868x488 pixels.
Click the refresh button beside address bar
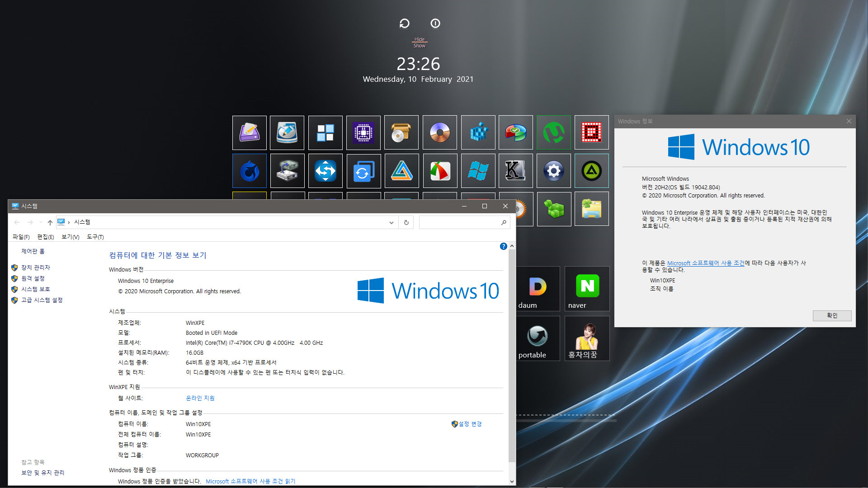[406, 222]
